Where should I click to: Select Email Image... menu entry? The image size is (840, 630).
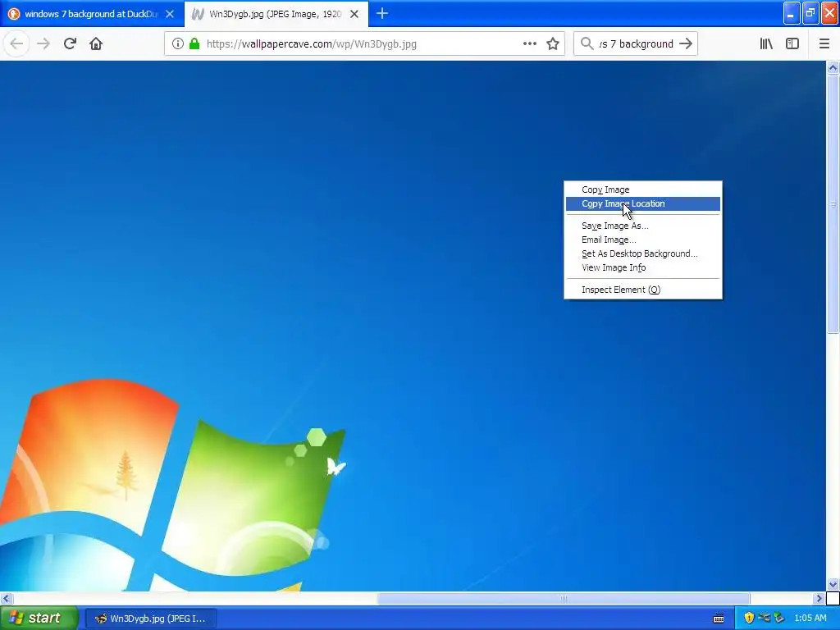coord(643,240)
